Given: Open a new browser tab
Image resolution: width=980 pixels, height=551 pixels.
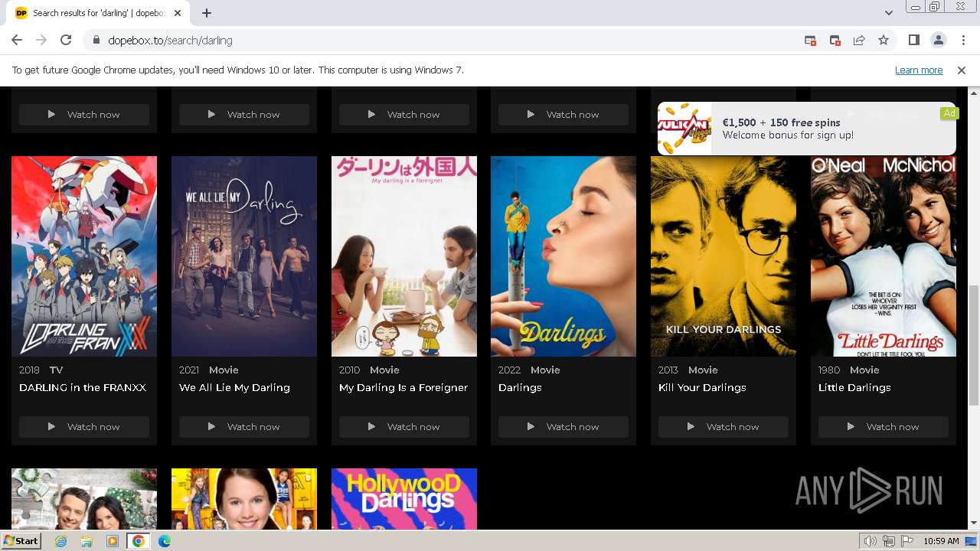Looking at the screenshot, I should tap(207, 13).
